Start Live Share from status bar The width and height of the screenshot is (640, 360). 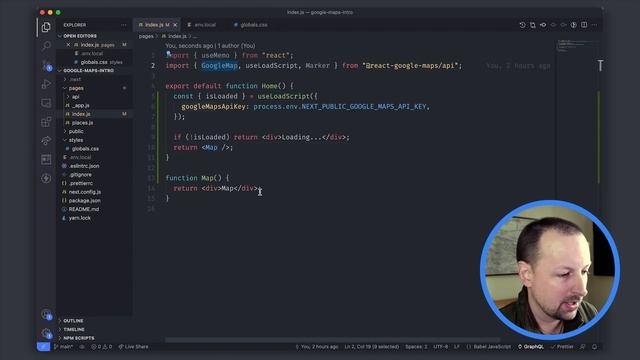click(133, 347)
